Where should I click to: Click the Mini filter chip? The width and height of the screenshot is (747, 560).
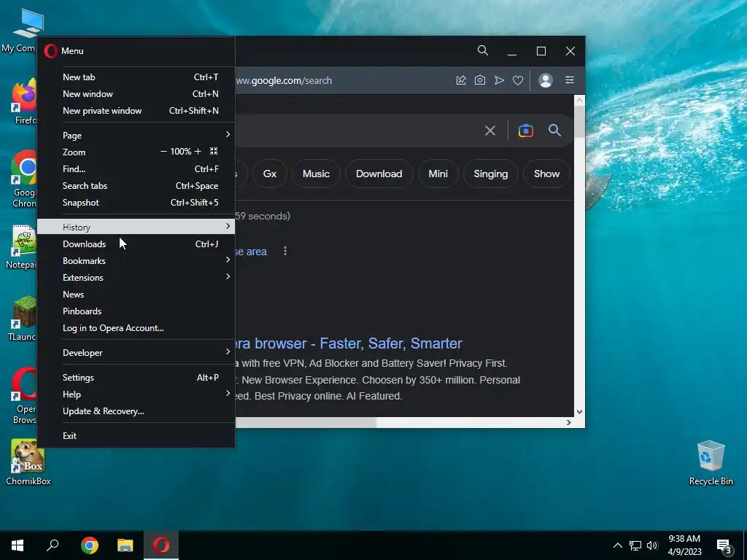coord(438,174)
